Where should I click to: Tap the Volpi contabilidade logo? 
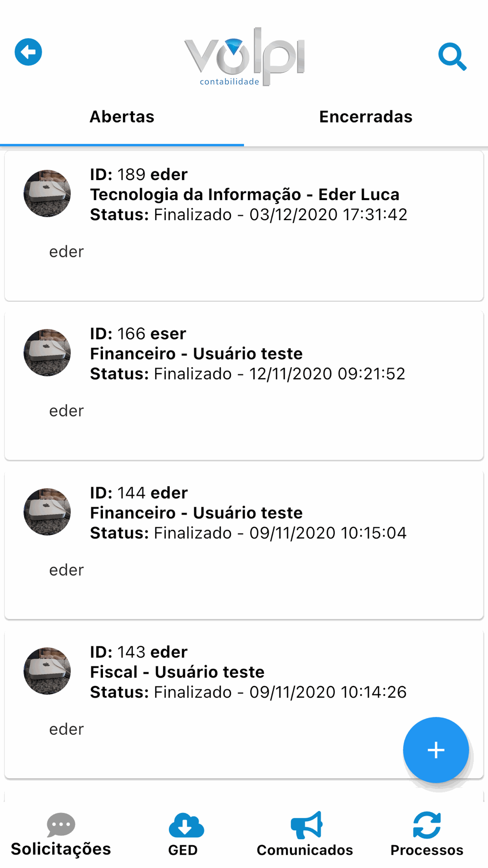pyautogui.click(x=244, y=57)
